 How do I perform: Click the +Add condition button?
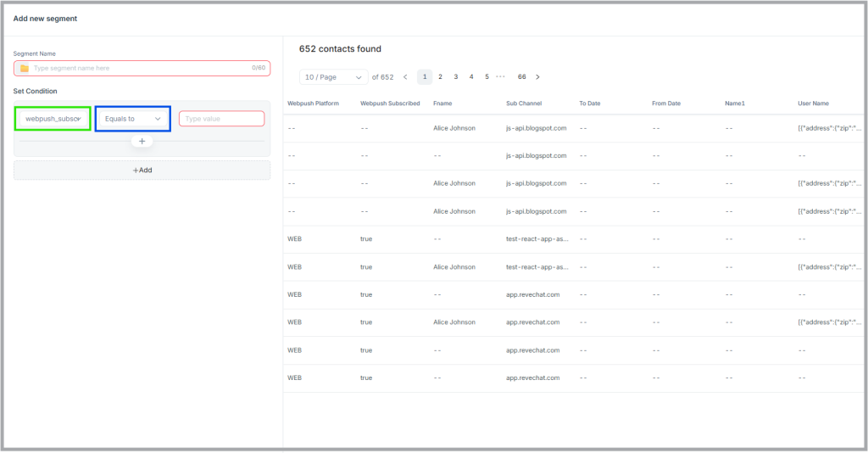coord(142,170)
